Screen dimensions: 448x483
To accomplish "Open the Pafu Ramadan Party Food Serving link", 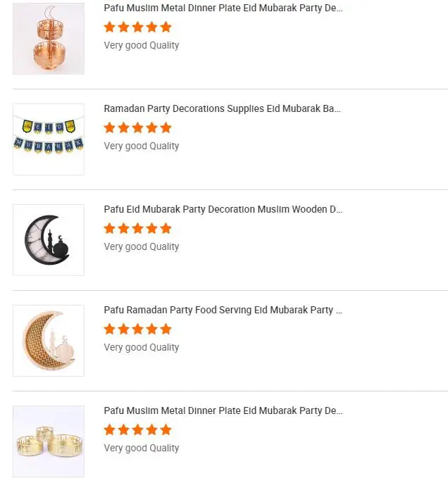I will point(223,310).
